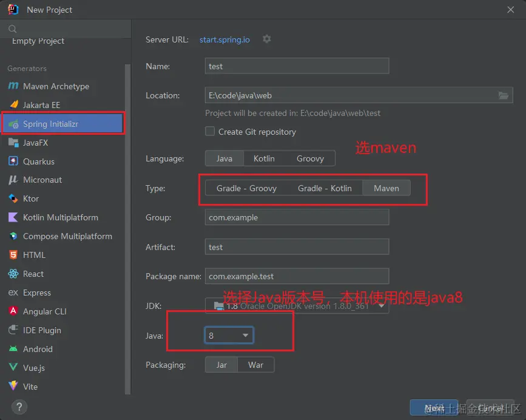Choose Gradle - Kotlin build type
The image size is (526, 420).
(x=325, y=188)
